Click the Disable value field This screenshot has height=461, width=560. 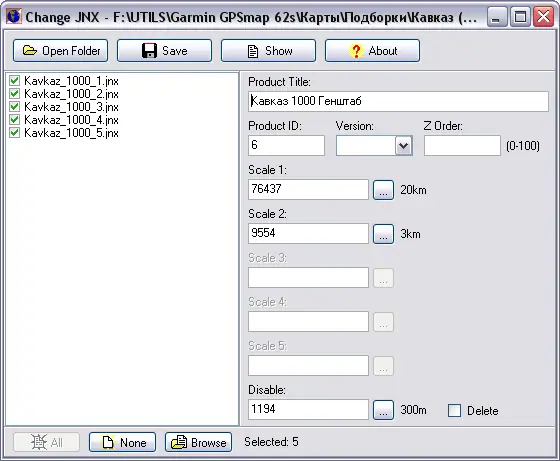point(308,409)
